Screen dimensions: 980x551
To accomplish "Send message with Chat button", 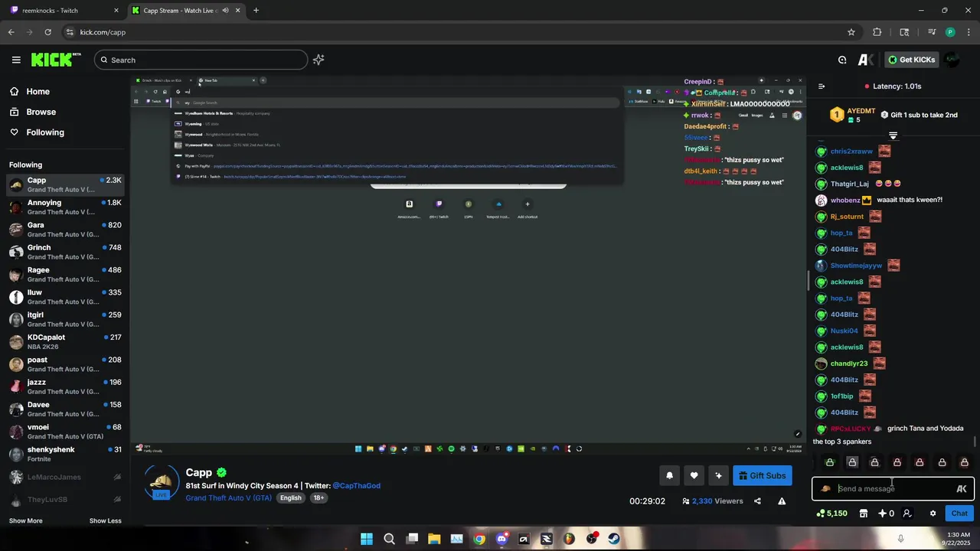I will coord(960,514).
